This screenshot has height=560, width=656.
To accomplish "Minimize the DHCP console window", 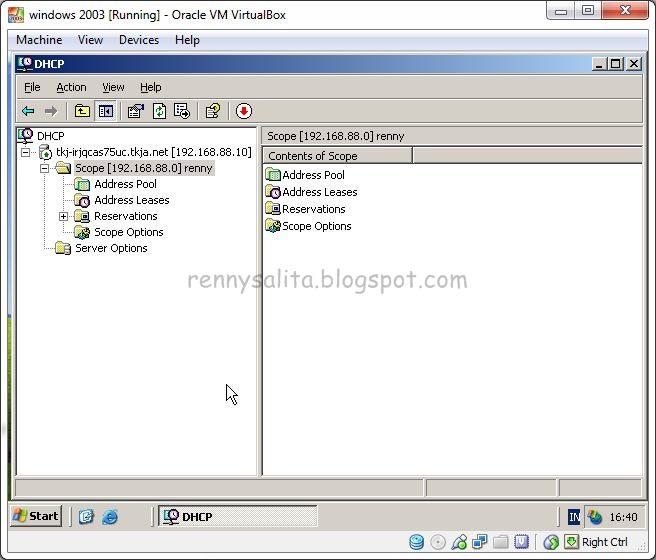I will [x=599, y=64].
